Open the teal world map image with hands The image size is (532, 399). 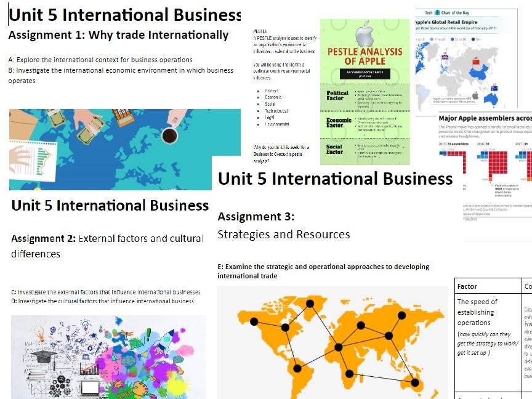(x=125, y=149)
